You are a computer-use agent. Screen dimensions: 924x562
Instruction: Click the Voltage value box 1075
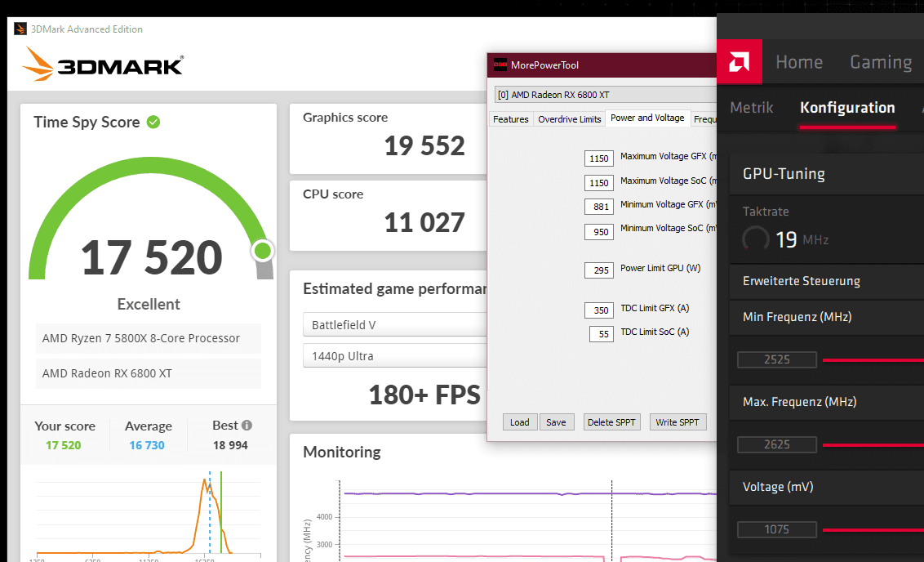tap(777, 529)
